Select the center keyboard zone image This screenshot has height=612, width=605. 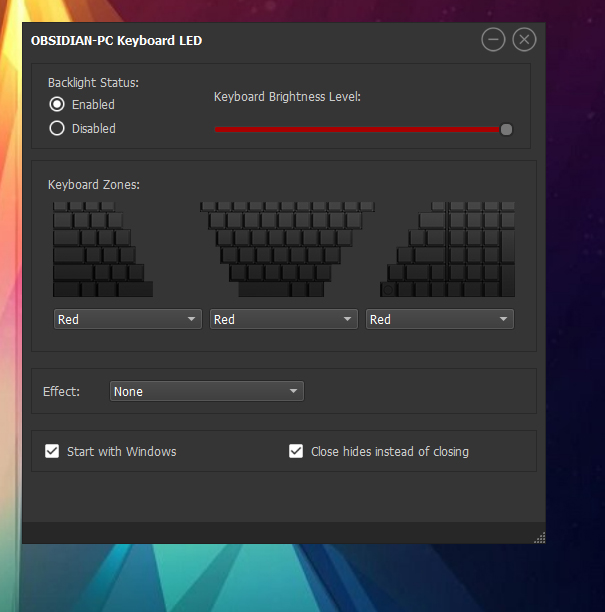pos(287,249)
